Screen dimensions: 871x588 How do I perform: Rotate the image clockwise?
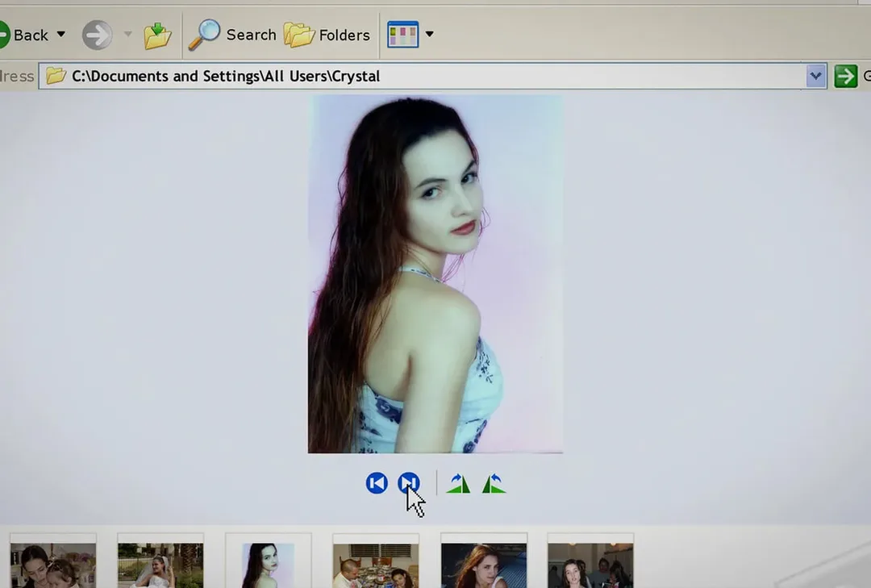(x=458, y=483)
